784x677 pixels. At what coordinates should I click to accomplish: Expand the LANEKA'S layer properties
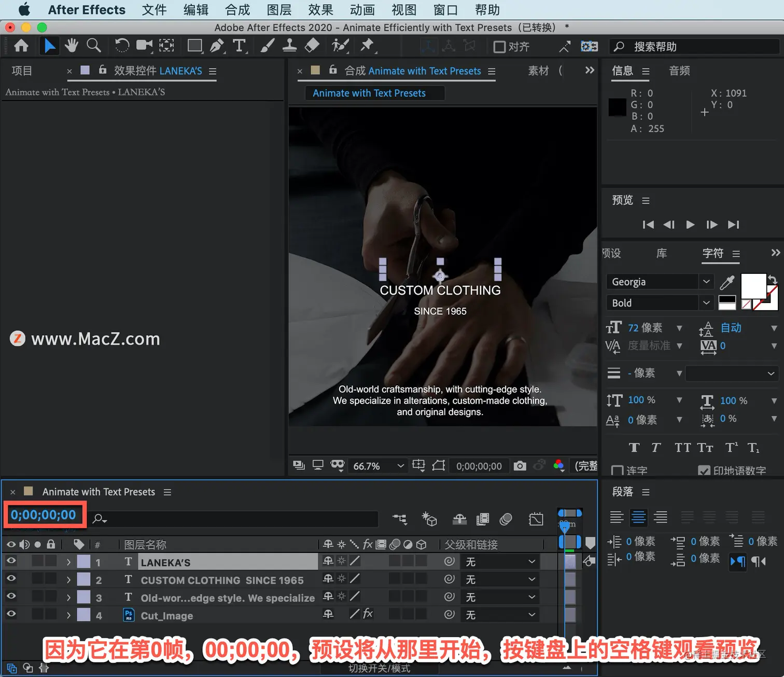point(68,562)
